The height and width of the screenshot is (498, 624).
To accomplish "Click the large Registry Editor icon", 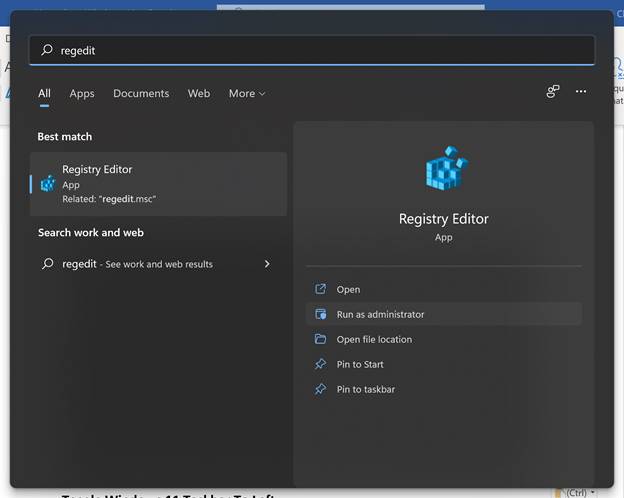I will pos(447,168).
